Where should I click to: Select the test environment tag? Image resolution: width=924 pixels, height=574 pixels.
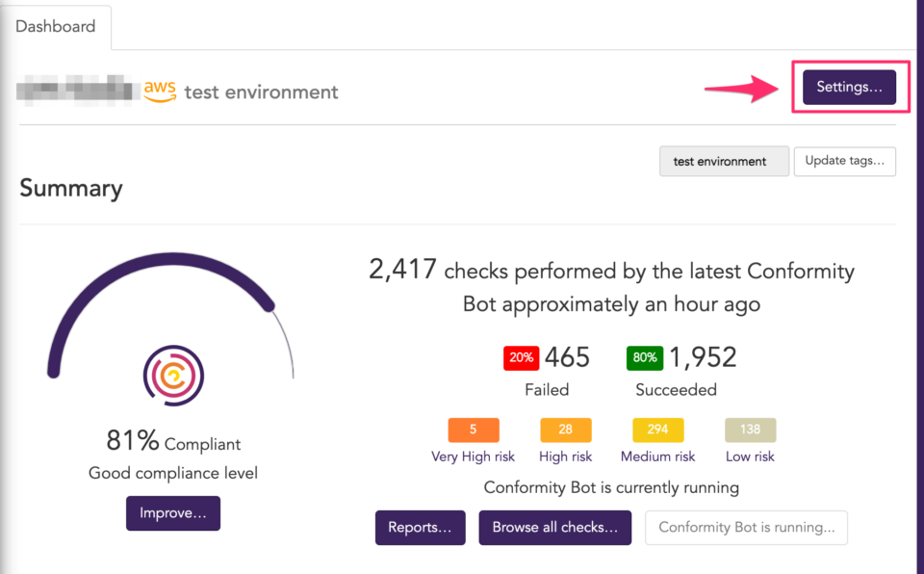724,161
